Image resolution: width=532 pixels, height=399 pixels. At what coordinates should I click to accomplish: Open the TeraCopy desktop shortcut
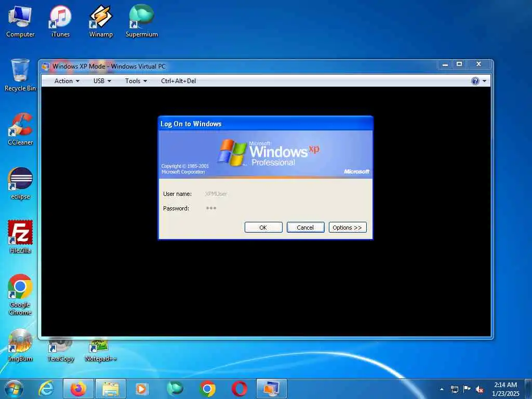(x=60, y=350)
